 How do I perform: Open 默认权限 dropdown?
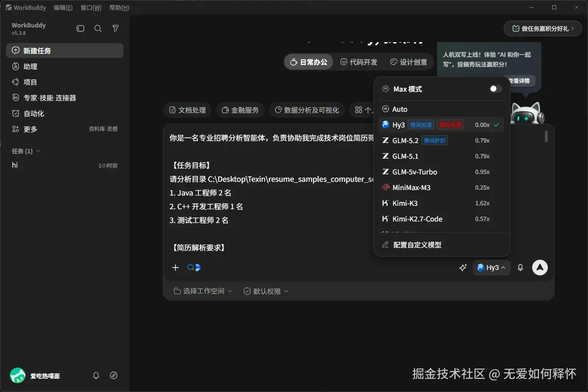[266, 291]
